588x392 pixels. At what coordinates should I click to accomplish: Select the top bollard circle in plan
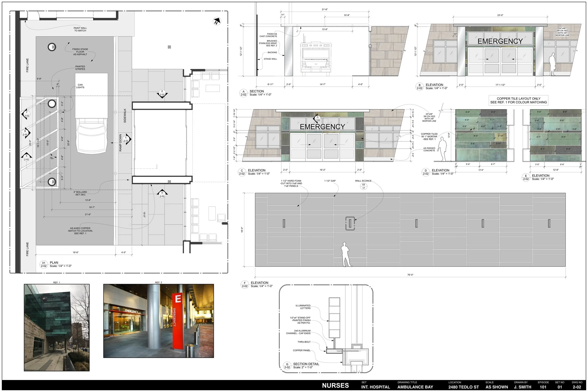click(x=52, y=47)
